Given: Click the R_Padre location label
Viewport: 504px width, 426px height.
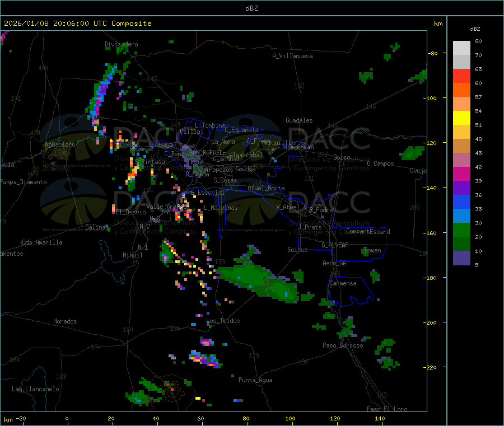Looking at the screenshot, I should click(321, 210).
